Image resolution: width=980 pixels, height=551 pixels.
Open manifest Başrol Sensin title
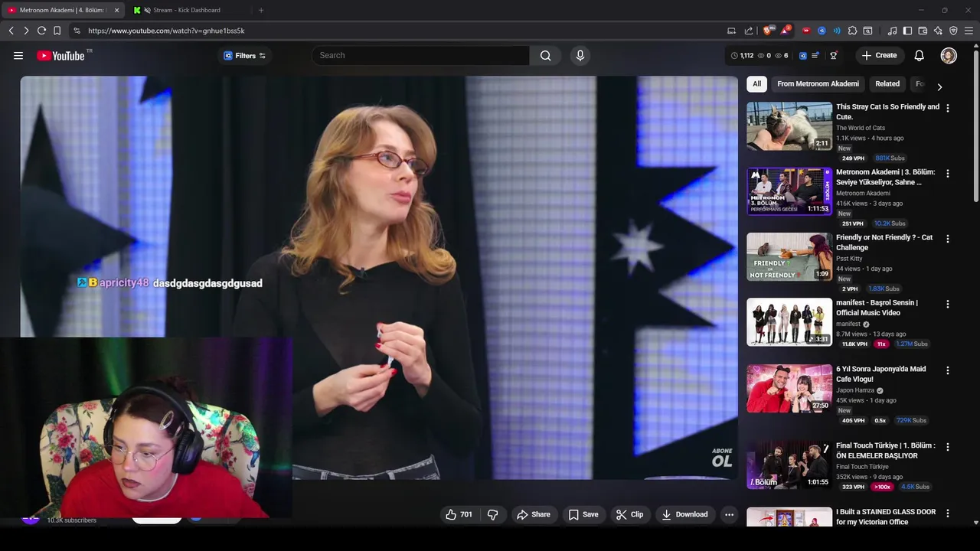coord(877,308)
